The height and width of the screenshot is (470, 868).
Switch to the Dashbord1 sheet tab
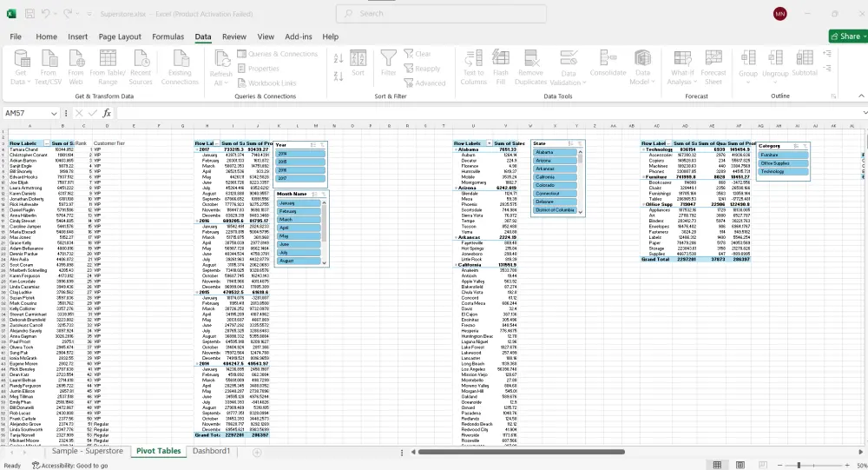[x=212, y=451]
